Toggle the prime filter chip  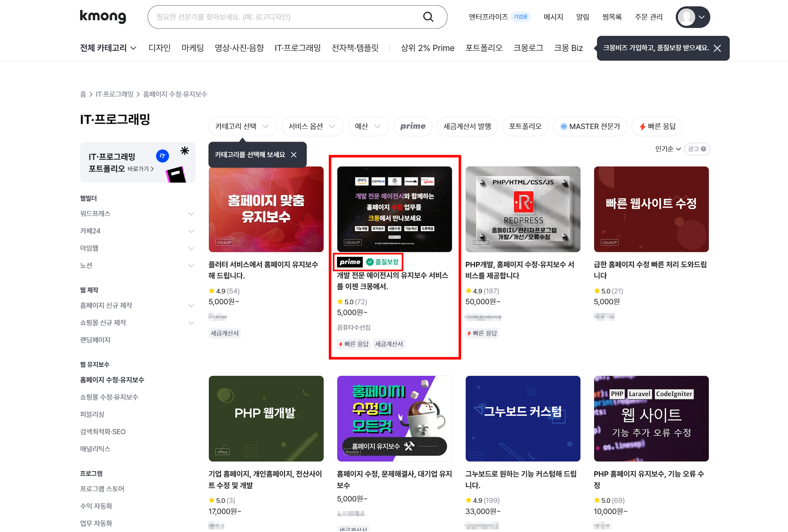pyautogui.click(x=413, y=126)
